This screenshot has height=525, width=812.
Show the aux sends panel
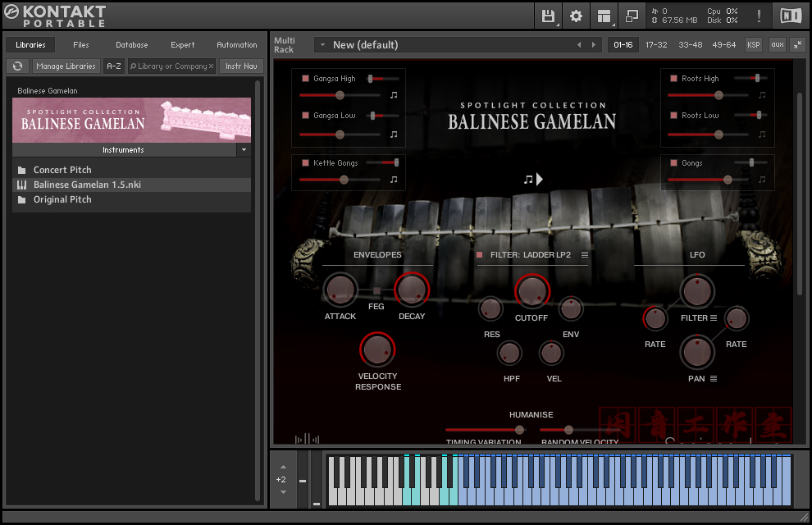click(x=778, y=45)
